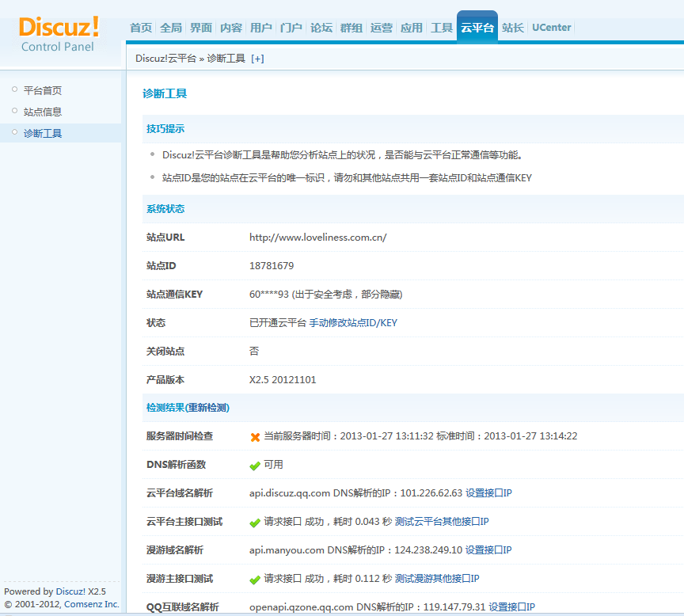The height and width of the screenshot is (616, 684).
Task: Go to 平台首页 in sidebar
Action: pyautogui.click(x=43, y=90)
